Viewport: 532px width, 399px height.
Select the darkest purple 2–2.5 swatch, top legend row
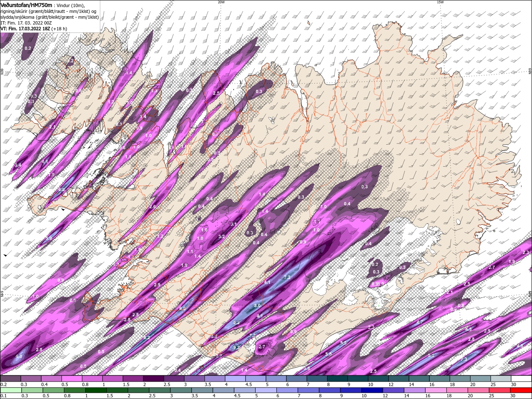[x=153, y=379]
